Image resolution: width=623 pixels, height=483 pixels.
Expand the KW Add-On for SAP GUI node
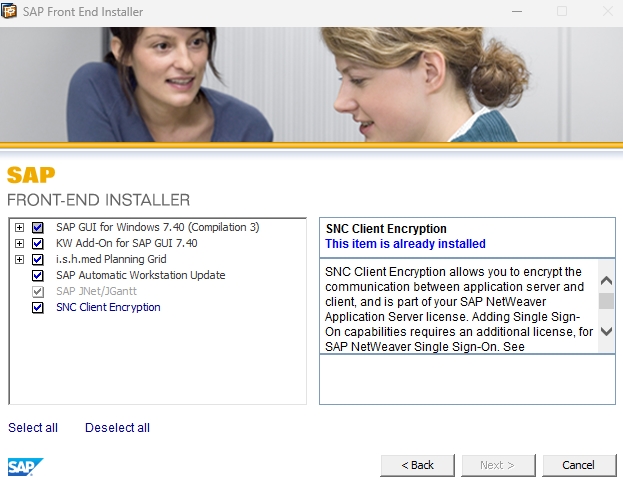click(x=19, y=243)
